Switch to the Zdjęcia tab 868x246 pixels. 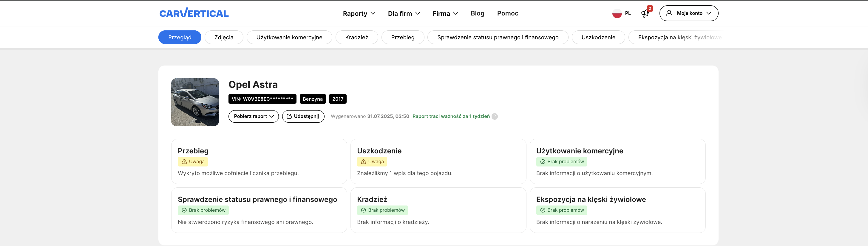tap(224, 37)
